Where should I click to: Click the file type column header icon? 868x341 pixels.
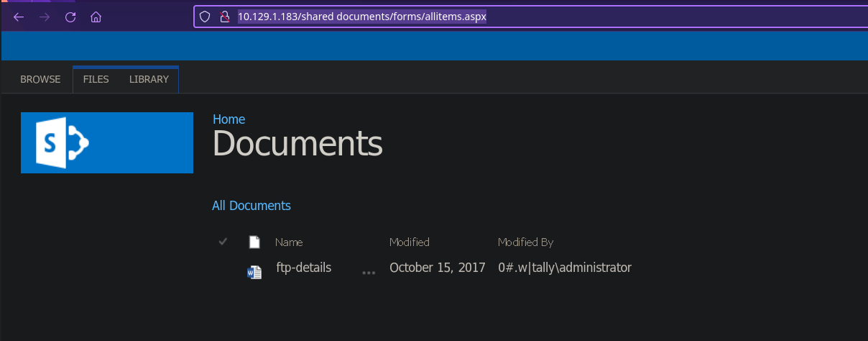coord(254,242)
